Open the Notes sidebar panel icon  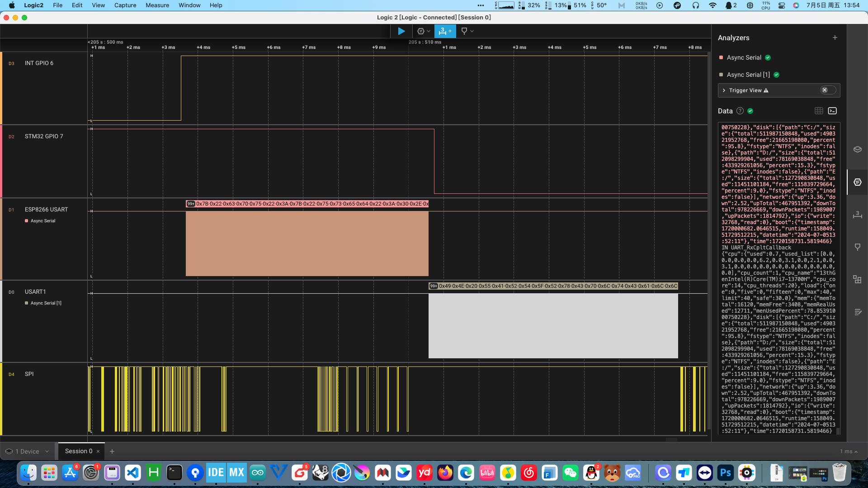[x=857, y=312]
